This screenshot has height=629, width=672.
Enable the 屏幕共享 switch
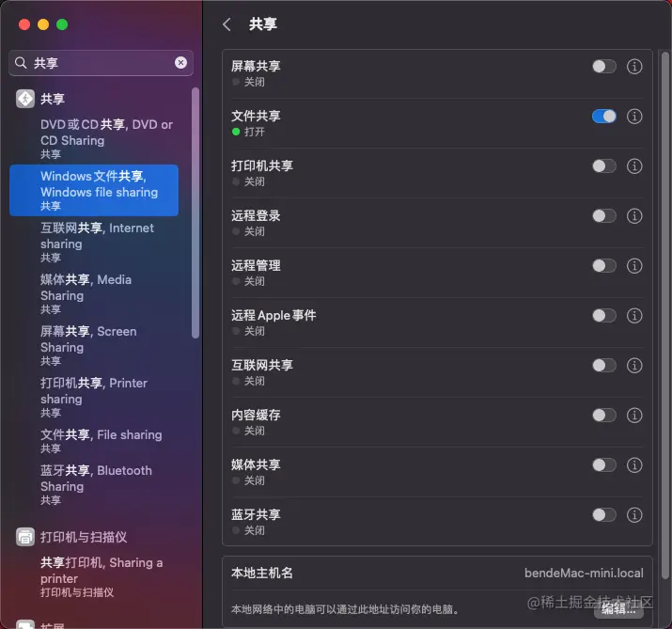click(x=604, y=67)
